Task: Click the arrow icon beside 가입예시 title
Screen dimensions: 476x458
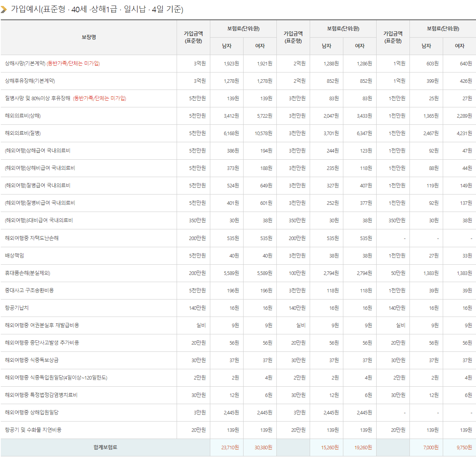Action: click(4, 10)
